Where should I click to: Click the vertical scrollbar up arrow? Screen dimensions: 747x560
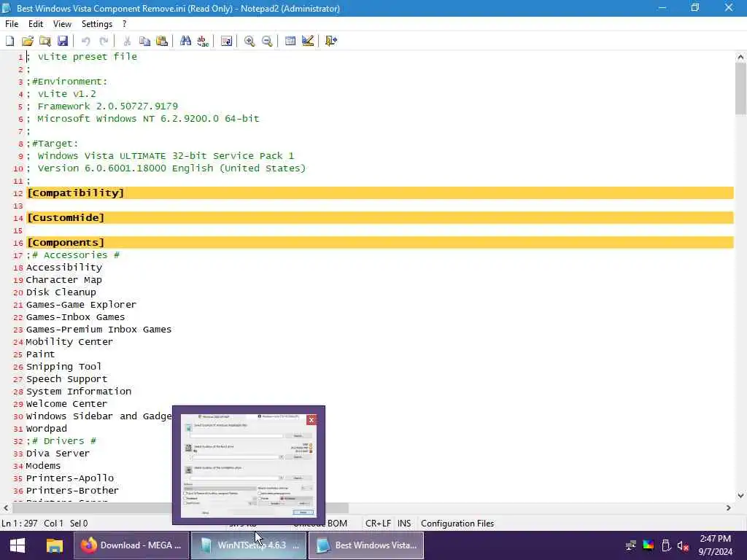pos(740,57)
